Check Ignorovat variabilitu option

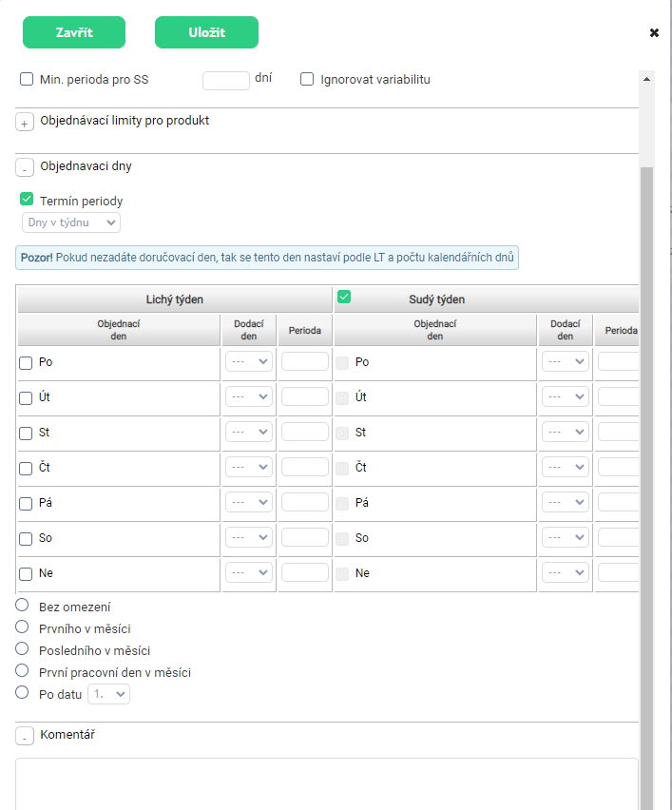tap(307, 79)
